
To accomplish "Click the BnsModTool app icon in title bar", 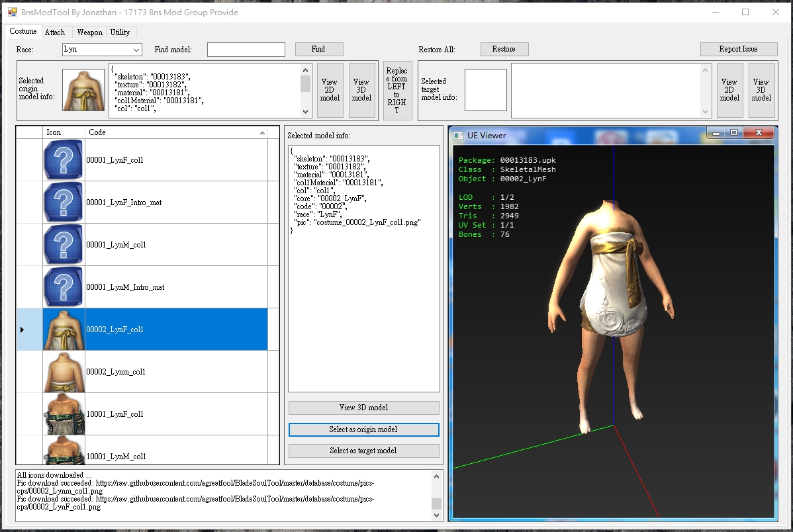I will (x=13, y=12).
